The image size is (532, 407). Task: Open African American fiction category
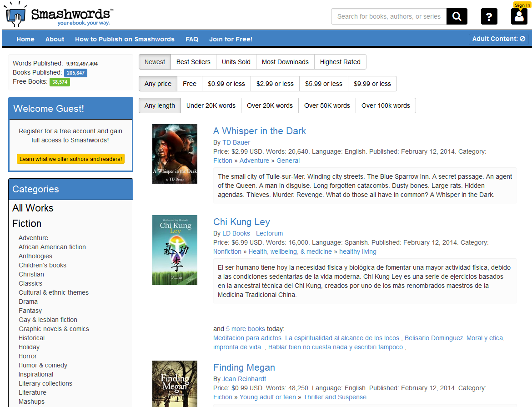click(x=52, y=247)
